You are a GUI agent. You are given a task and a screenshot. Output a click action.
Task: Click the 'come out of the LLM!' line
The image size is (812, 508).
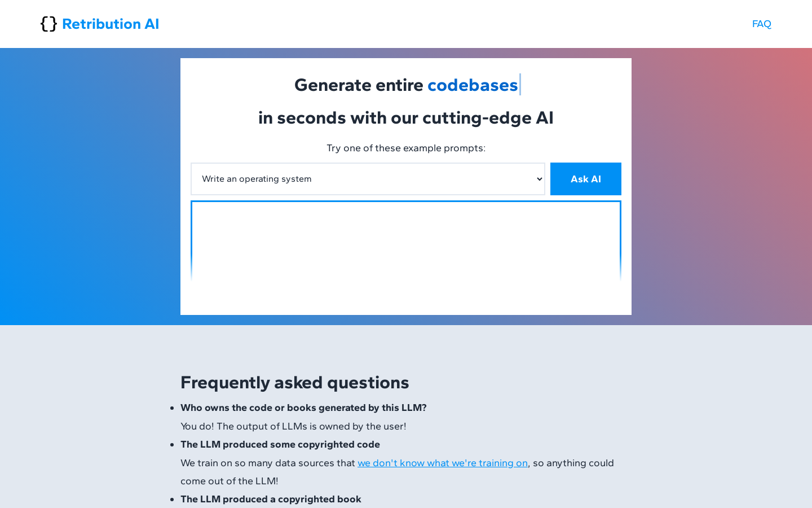tap(230, 481)
